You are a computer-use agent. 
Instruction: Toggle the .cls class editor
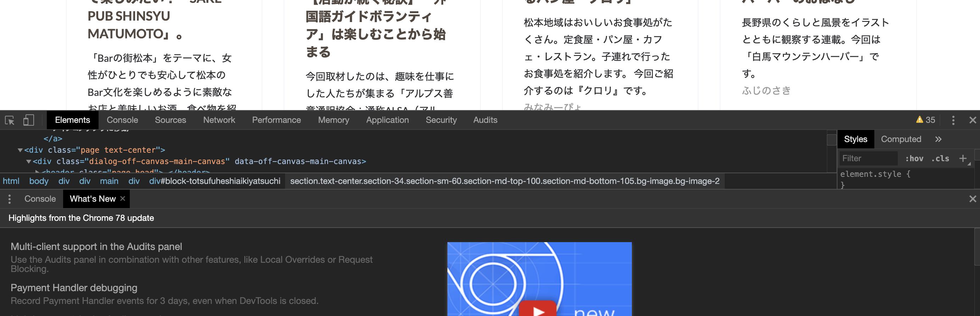(x=940, y=159)
